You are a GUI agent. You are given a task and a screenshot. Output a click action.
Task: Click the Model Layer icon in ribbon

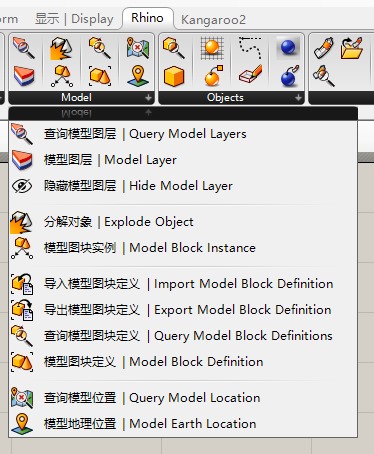pyautogui.click(x=24, y=76)
